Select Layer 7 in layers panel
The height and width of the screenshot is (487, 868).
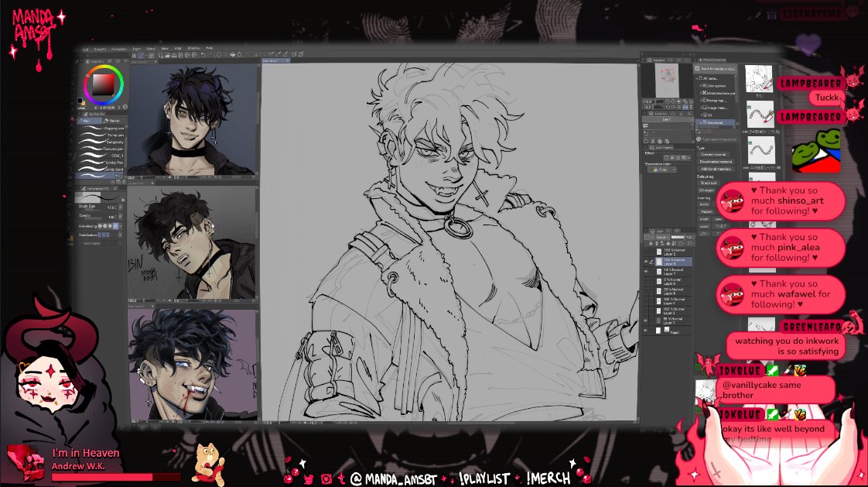tap(673, 272)
